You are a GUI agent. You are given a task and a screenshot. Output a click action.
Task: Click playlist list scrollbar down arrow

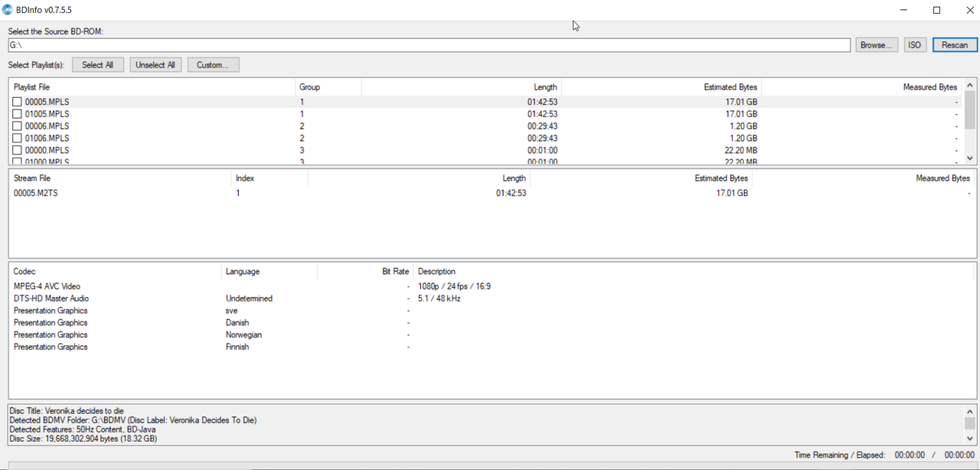coord(970,158)
